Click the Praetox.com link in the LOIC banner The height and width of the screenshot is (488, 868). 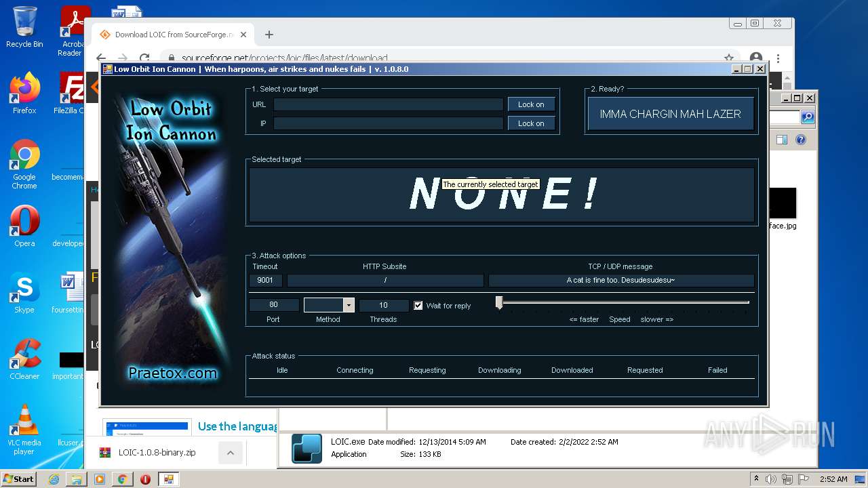click(x=172, y=373)
